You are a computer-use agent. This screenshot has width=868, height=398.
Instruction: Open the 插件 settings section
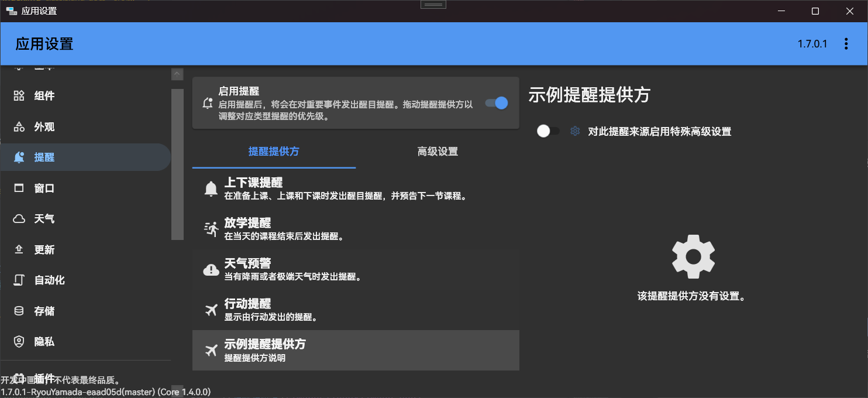[44, 378]
